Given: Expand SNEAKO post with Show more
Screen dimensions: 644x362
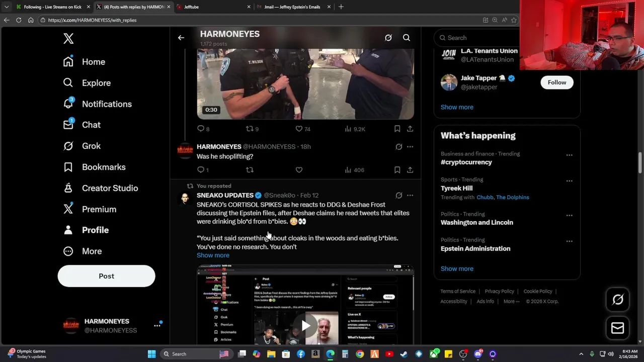Looking at the screenshot, I should click(213, 255).
